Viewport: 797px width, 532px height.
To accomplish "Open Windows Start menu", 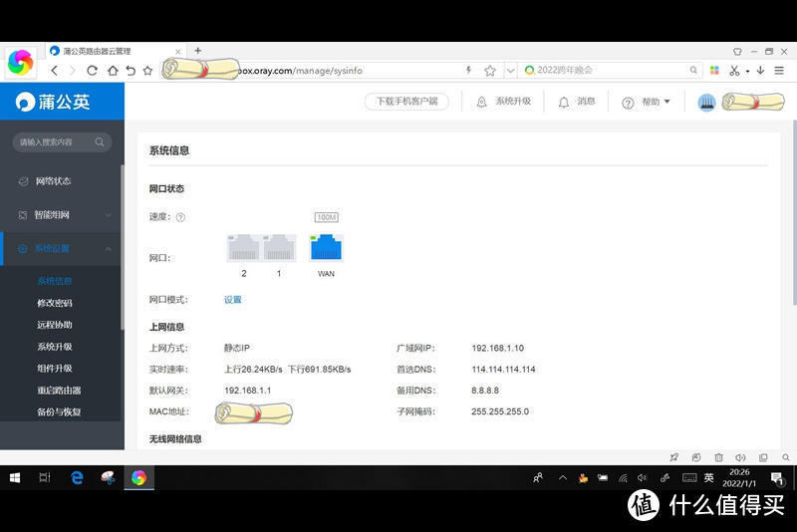I will 15,477.
